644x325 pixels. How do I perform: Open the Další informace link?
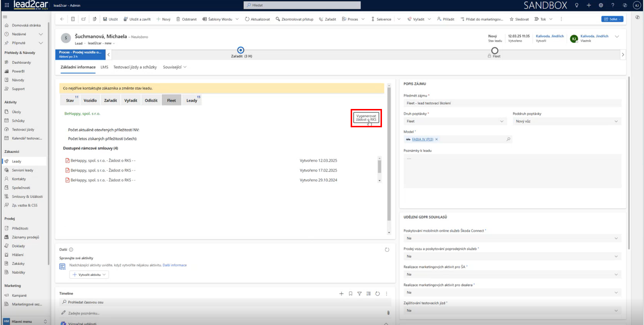coord(174,265)
